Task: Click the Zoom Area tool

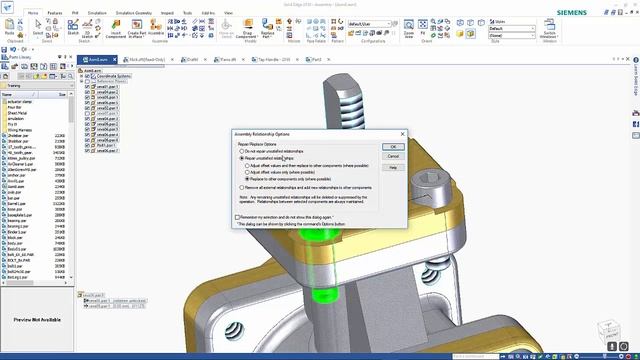Action: [x=409, y=28]
